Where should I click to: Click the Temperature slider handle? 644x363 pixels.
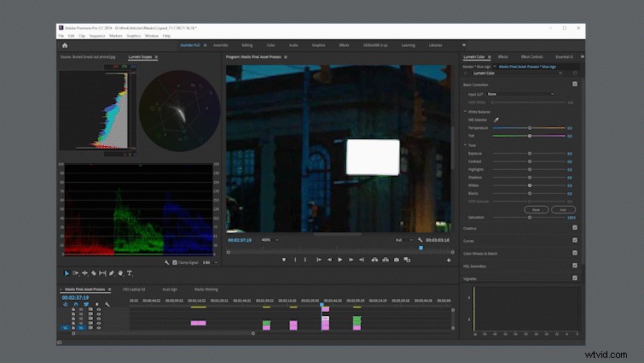(x=530, y=128)
